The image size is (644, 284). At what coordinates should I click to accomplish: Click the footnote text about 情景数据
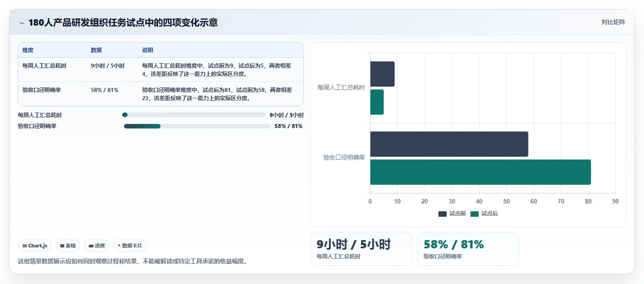coord(133,262)
